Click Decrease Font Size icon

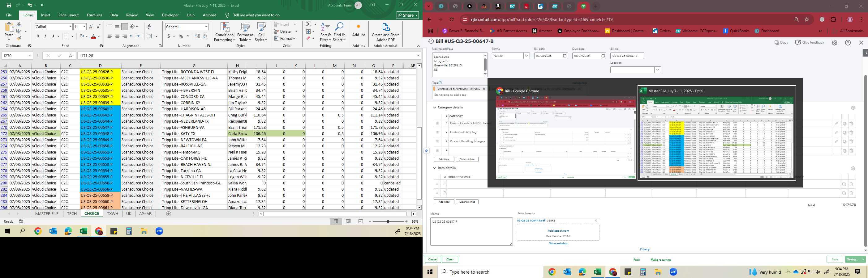98,27
